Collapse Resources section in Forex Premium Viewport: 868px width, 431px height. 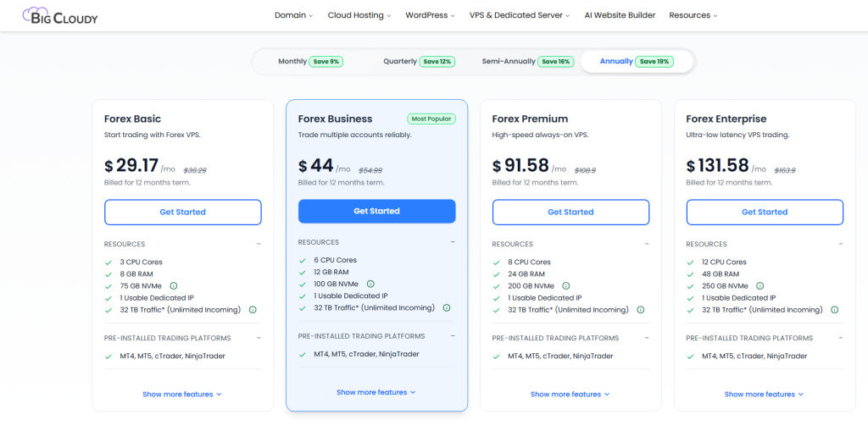[x=647, y=244]
